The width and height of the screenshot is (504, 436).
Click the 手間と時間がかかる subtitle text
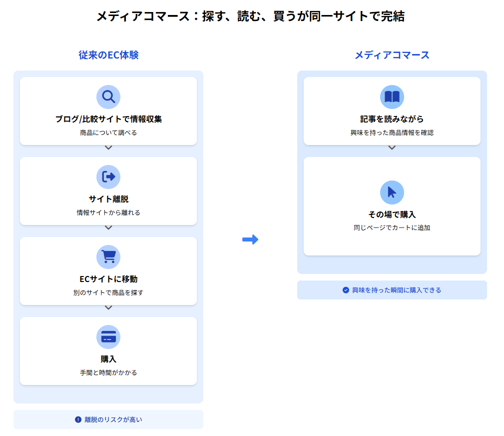pyautogui.click(x=108, y=372)
